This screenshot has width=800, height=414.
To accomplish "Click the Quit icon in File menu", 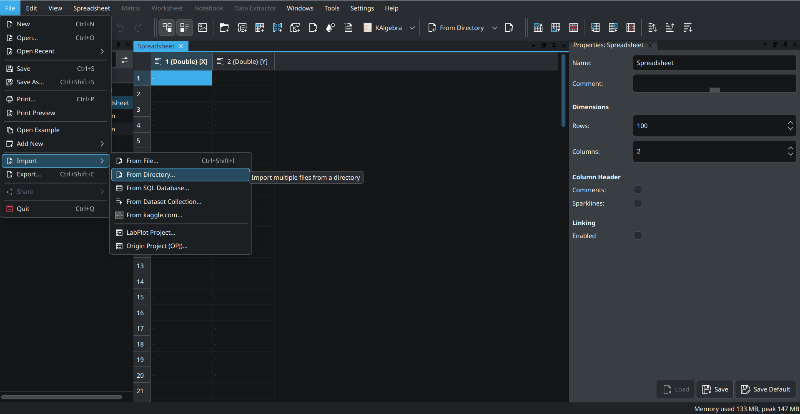I will coord(9,208).
